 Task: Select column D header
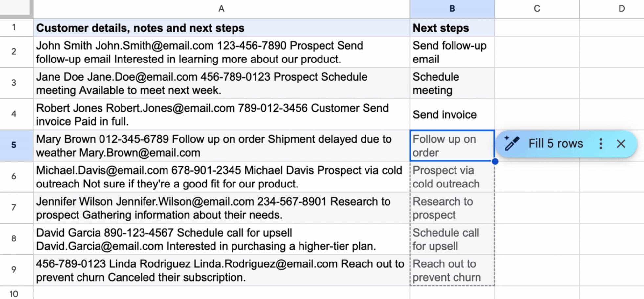pyautogui.click(x=621, y=9)
